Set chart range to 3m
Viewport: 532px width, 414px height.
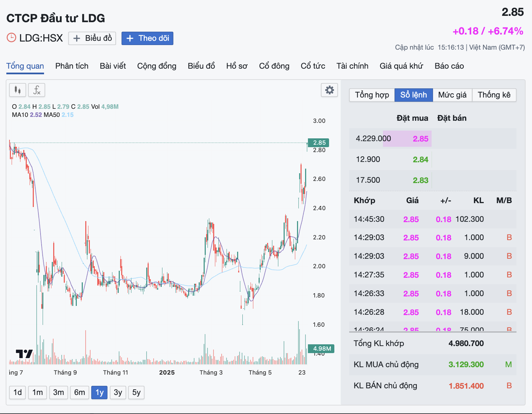[x=58, y=393]
